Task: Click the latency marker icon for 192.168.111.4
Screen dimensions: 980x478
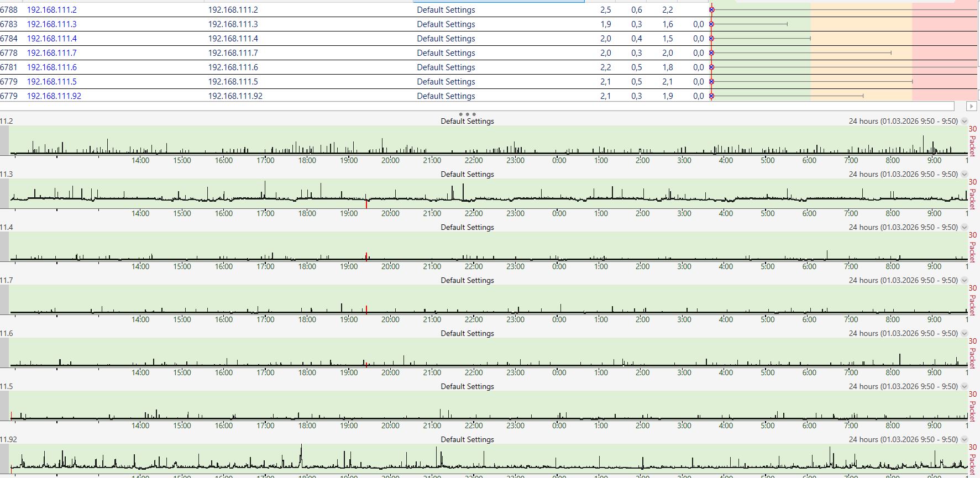Action: click(x=711, y=39)
